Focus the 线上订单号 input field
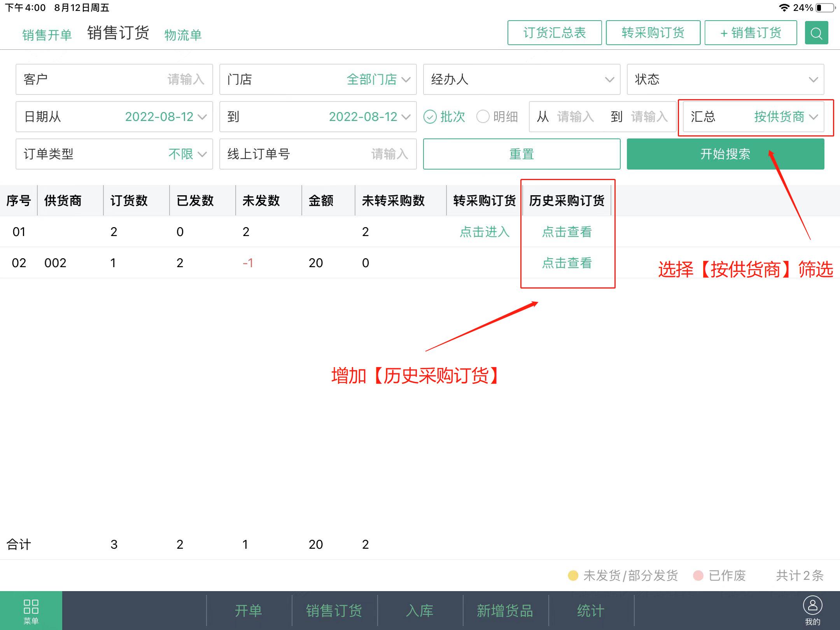The height and width of the screenshot is (630, 840). pyautogui.click(x=318, y=154)
